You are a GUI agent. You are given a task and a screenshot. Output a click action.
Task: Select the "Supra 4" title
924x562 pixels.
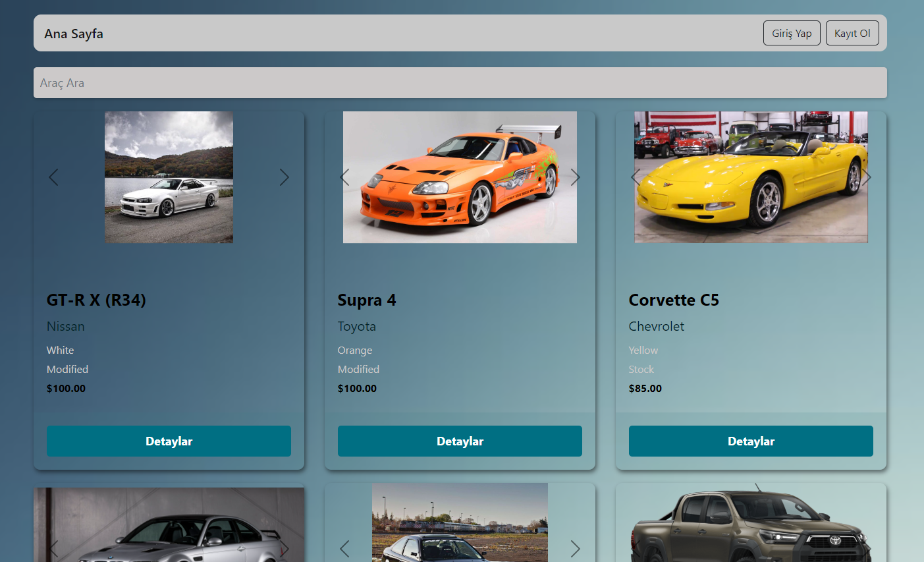pos(367,300)
